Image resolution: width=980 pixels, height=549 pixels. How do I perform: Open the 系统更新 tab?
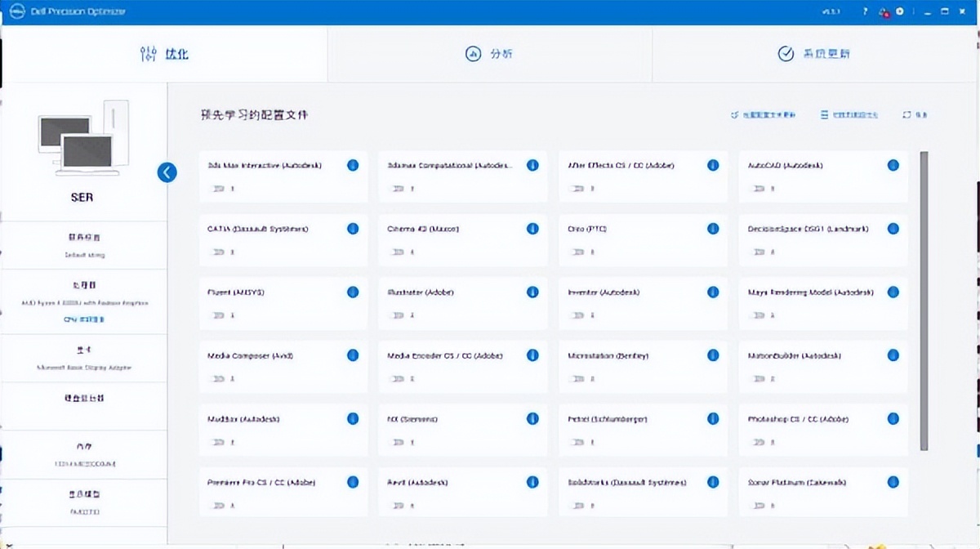click(813, 54)
